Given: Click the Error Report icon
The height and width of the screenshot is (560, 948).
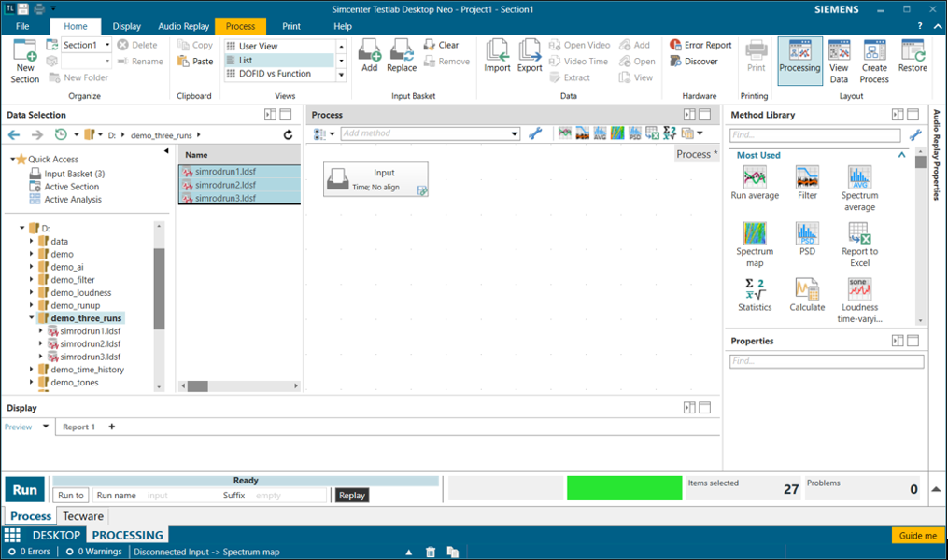Looking at the screenshot, I should 676,45.
